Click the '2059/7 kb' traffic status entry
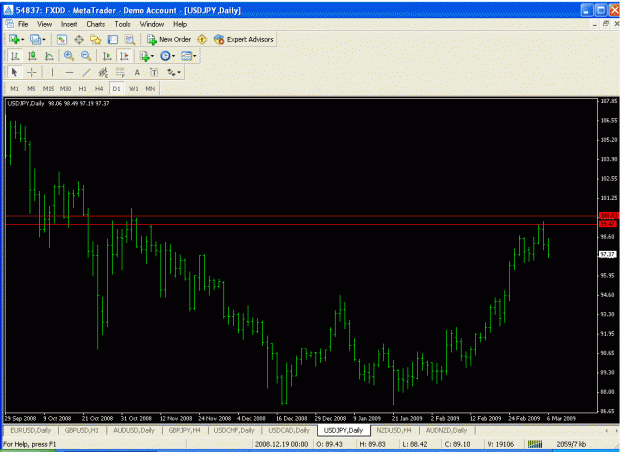Image resolution: width=625 pixels, height=452 pixels. (x=571, y=444)
